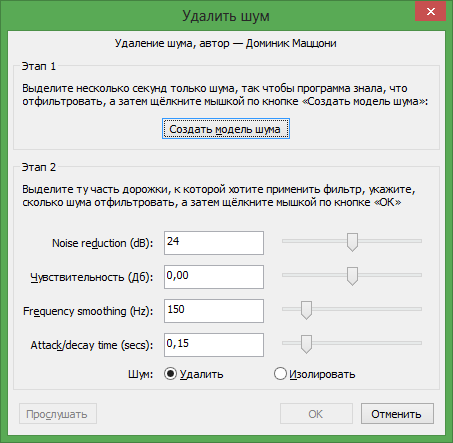Click the OK button

(316, 414)
